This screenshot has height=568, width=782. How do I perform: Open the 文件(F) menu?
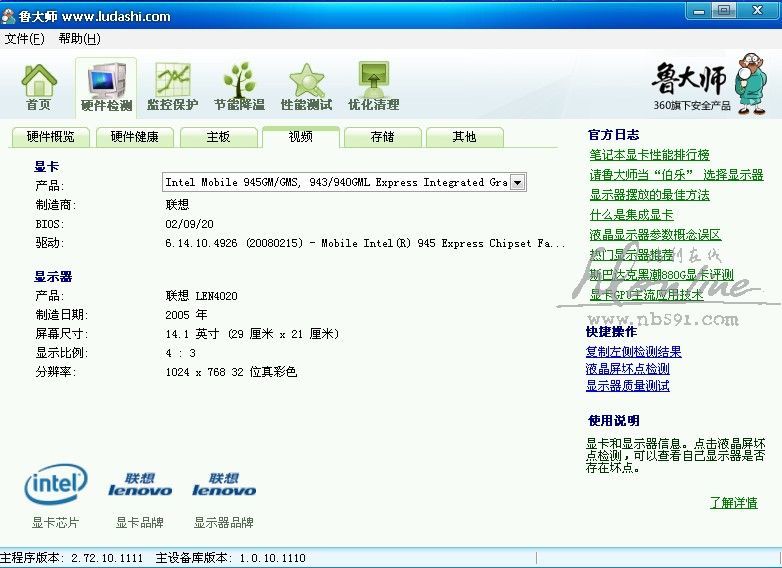tap(24, 38)
